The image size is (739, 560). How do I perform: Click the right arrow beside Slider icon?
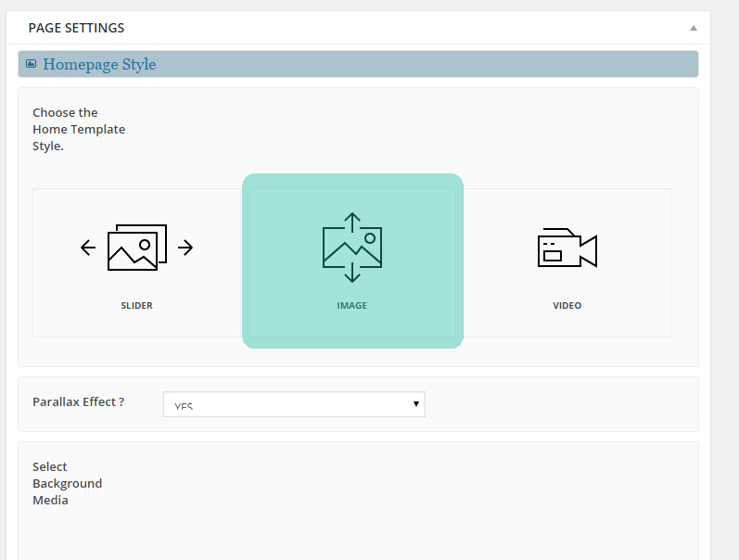click(x=185, y=248)
